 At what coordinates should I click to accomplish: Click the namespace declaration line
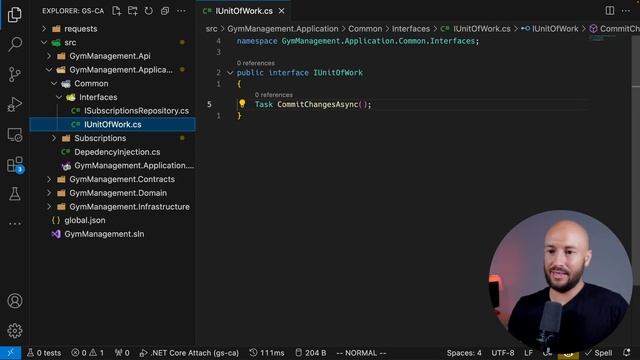pos(358,41)
